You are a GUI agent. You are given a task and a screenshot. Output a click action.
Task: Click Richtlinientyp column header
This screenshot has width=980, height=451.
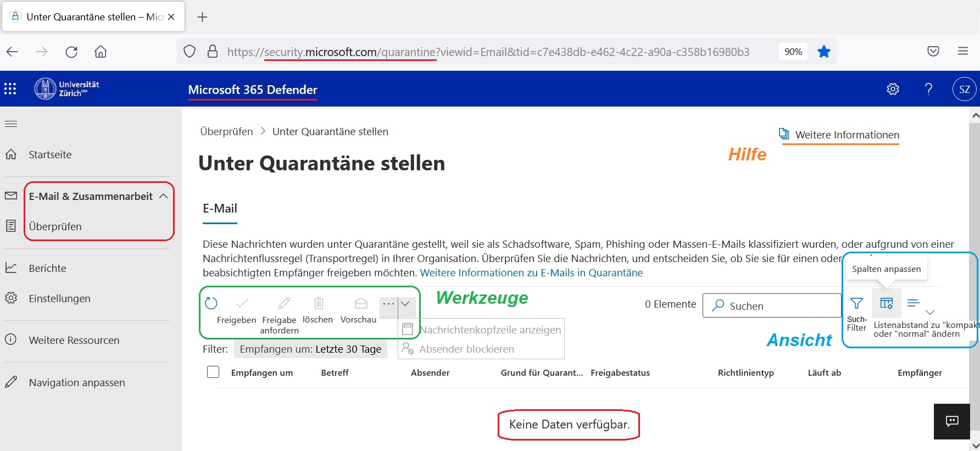pyautogui.click(x=745, y=372)
